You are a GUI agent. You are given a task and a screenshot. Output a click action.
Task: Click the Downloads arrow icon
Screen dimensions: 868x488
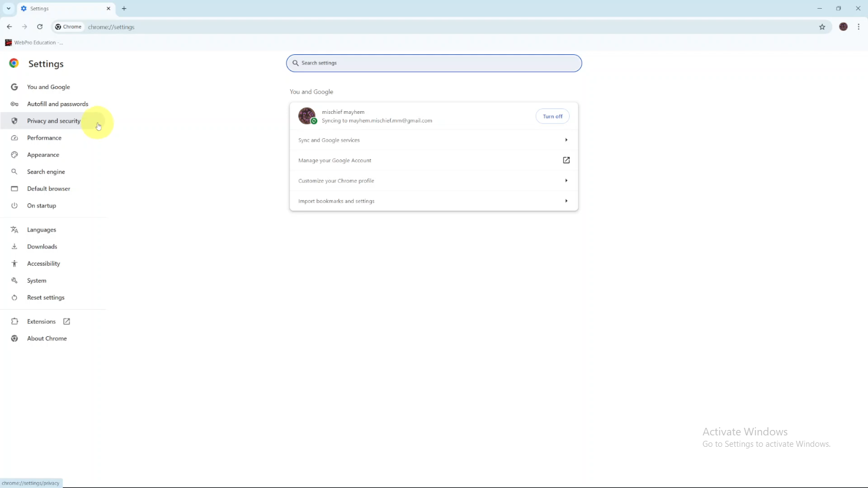[x=15, y=247]
